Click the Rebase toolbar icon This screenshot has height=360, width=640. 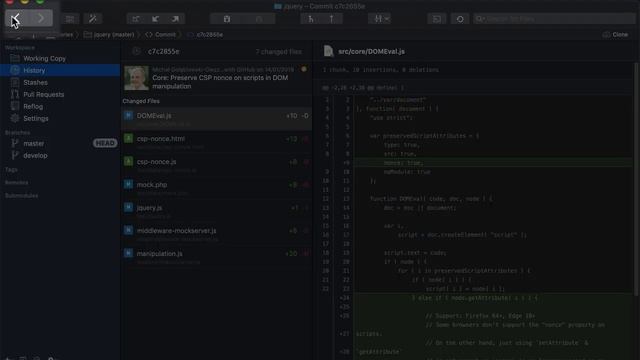coord(331,19)
